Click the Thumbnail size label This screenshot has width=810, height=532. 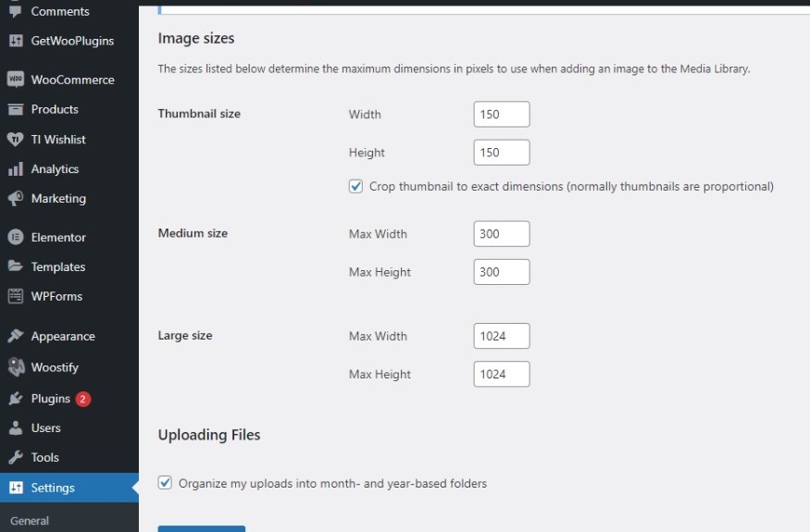click(x=199, y=114)
